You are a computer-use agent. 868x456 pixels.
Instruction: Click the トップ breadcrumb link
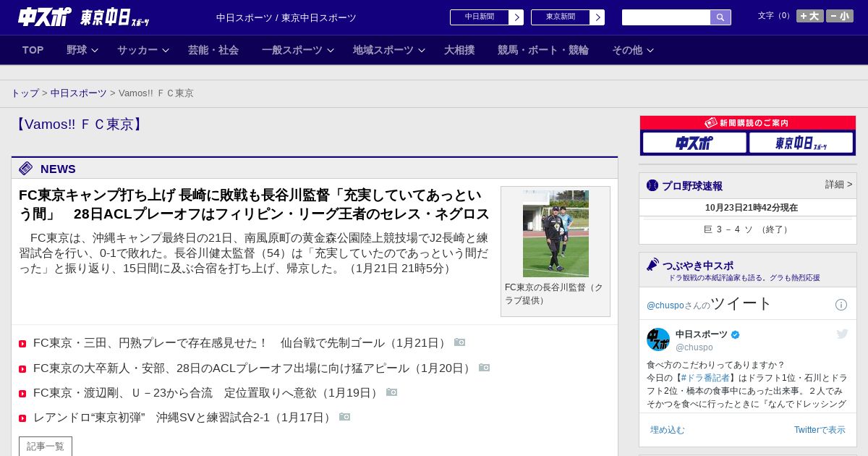pos(25,93)
